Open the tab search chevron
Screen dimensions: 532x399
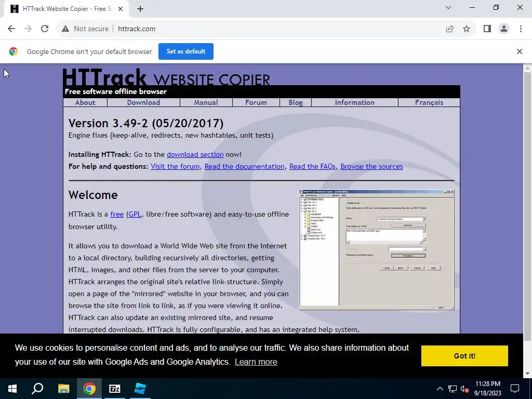click(x=448, y=7)
